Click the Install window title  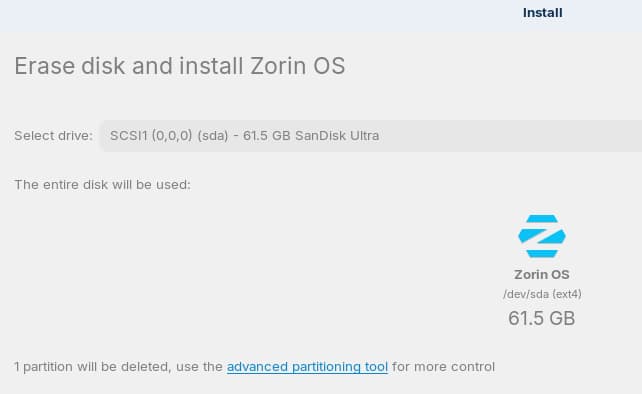coord(543,13)
